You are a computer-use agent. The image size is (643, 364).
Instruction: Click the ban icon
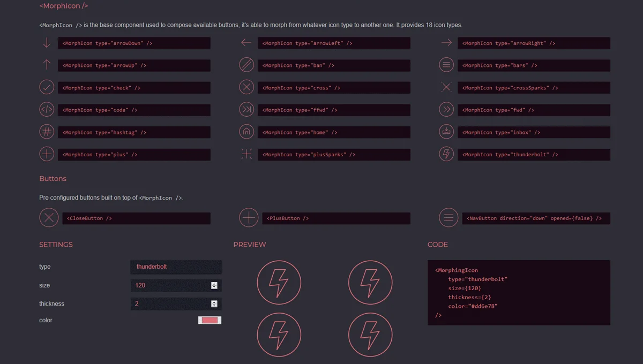coord(246,65)
